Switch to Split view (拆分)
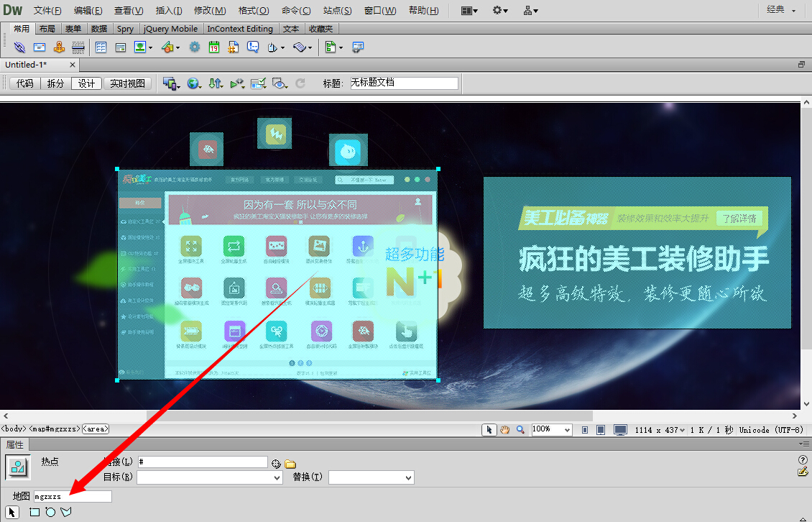Screen dimensions: 812x522 click(x=55, y=83)
